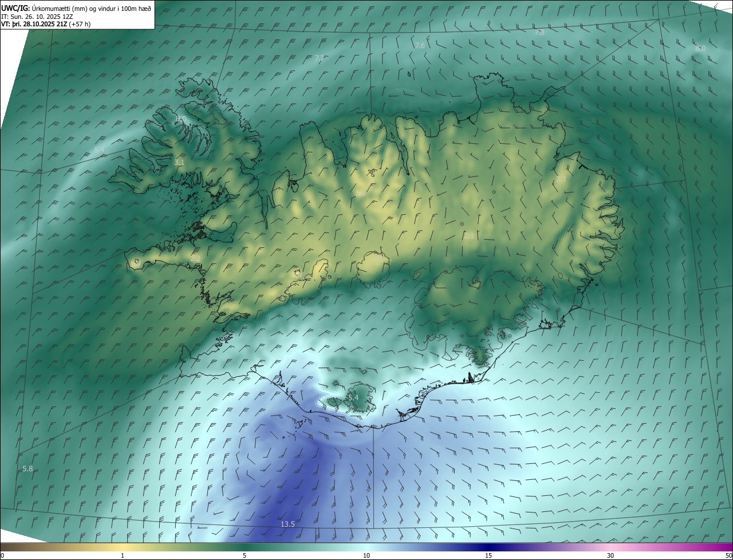Click the initial time 'IT: Sun. 26. 10. 2025 12Z'

click(x=38, y=17)
